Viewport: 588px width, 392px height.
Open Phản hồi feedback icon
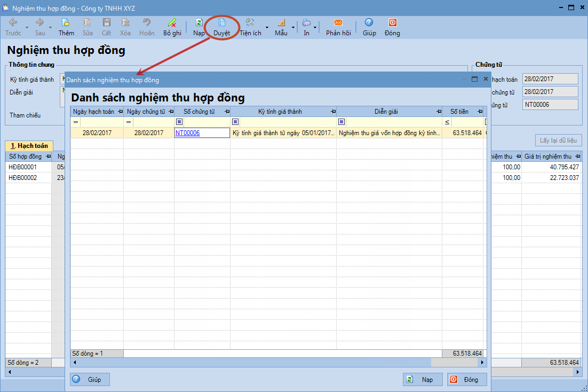(x=338, y=23)
